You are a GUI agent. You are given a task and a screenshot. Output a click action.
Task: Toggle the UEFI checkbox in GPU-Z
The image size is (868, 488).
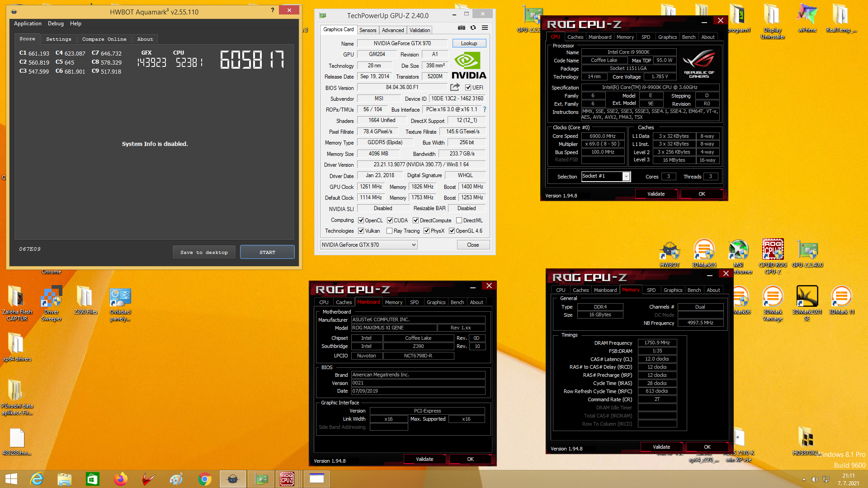tap(468, 88)
